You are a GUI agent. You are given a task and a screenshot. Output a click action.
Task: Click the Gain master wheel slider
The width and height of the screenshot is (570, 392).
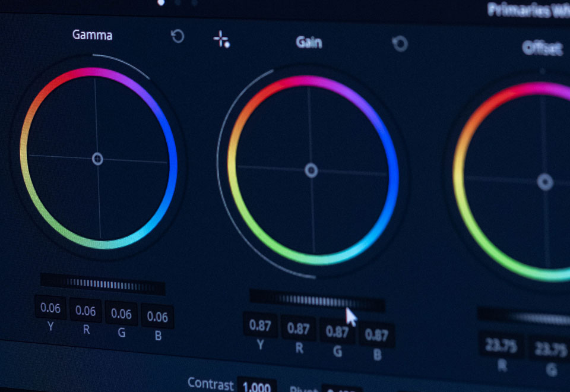(x=316, y=301)
